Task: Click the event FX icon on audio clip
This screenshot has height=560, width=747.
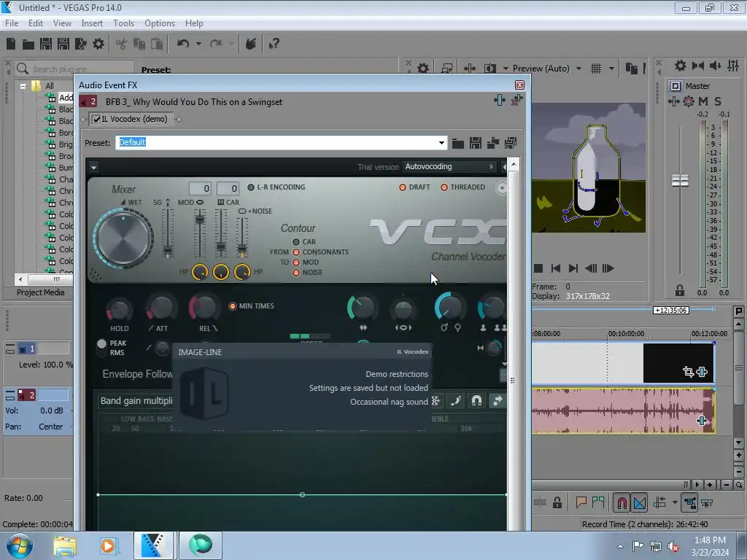Action: 701,421
